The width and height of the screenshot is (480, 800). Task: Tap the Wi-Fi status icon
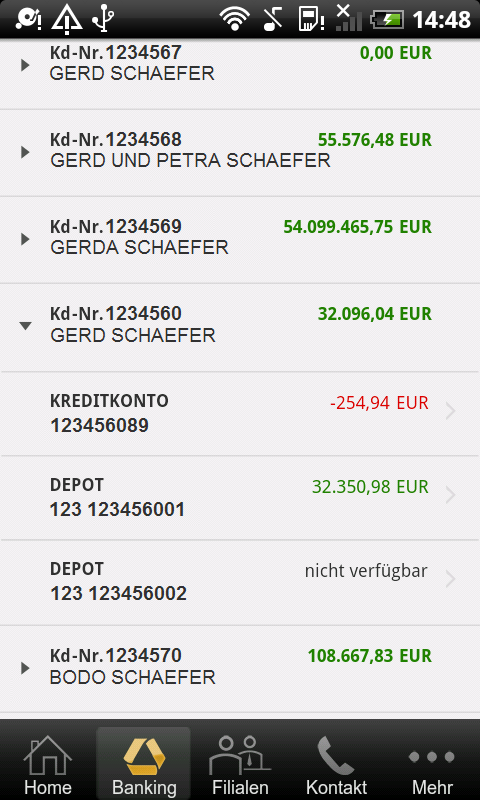coord(234,19)
